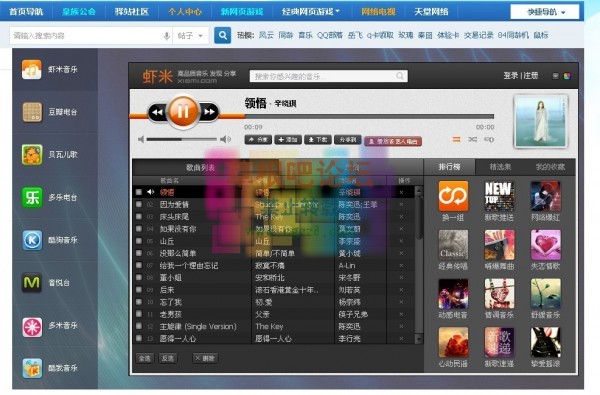This screenshot has width=600, height=395.
Task: Remove song 因为爱情 with its X
Action: (x=401, y=204)
